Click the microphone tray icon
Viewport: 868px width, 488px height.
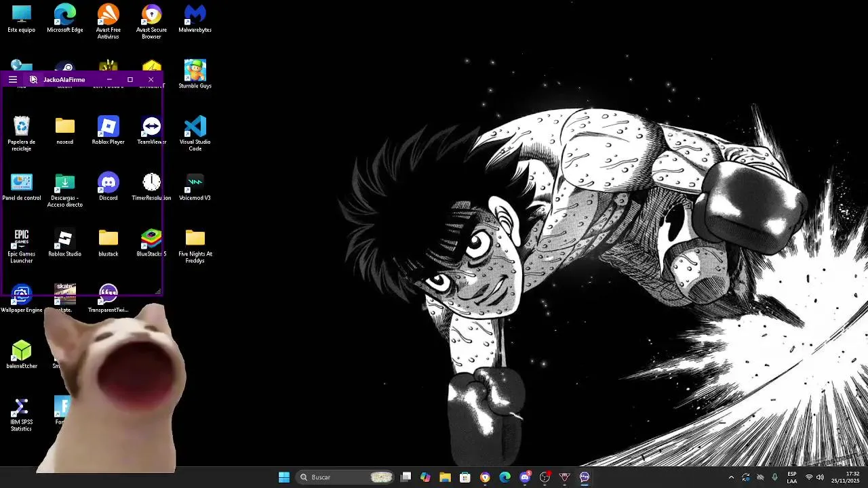774,477
